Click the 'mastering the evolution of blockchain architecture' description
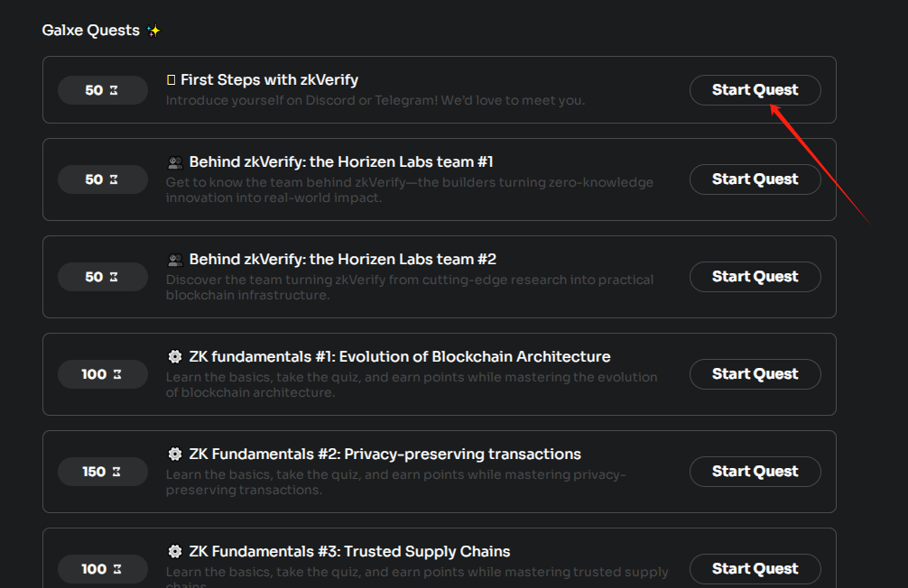 pyautogui.click(x=412, y=385)
